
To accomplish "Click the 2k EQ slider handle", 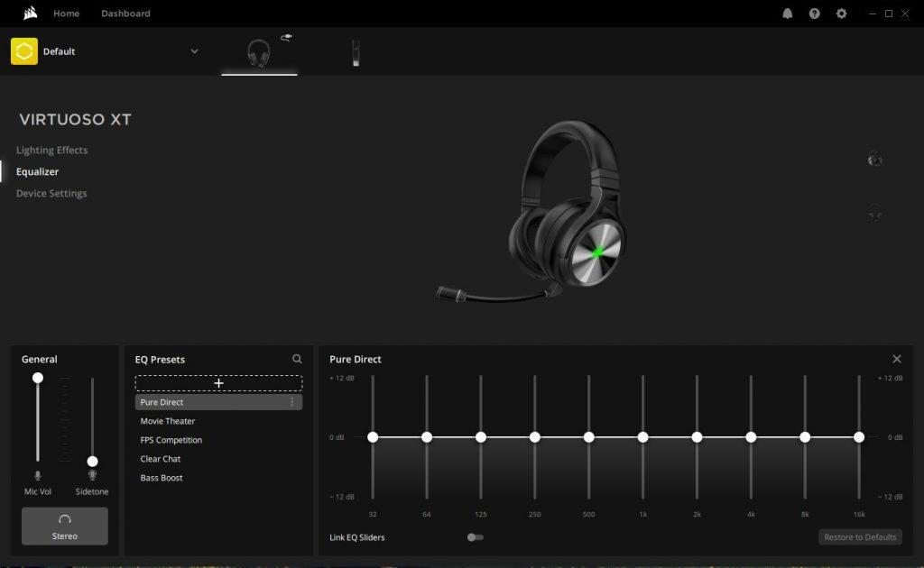I will pos(698,437).
